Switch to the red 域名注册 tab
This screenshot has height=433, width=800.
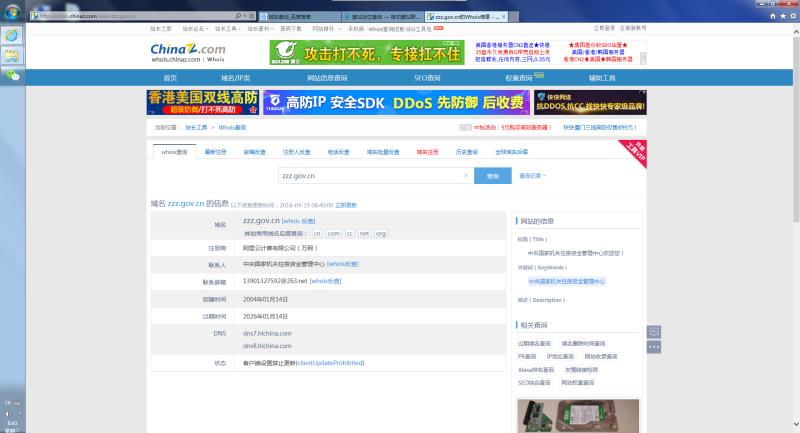[427, 152]
